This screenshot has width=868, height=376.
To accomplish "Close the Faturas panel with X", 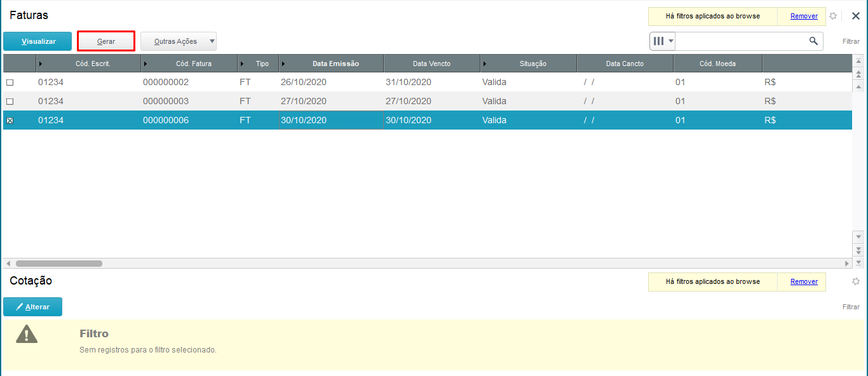I will (855, 16).
